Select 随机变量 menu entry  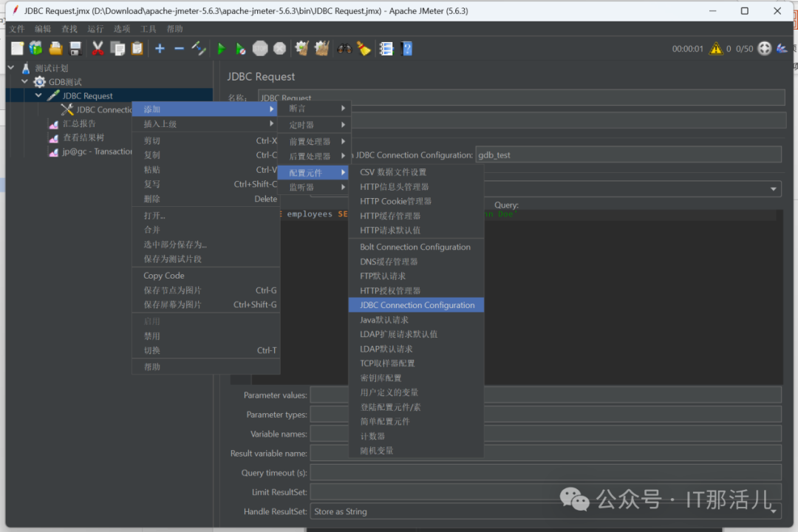tap(416, 451)
